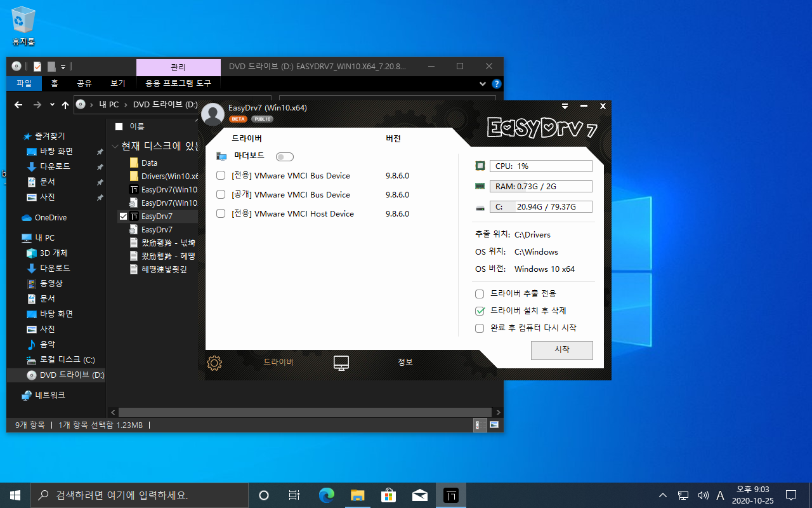Open Explorer quick access toolbar customize dropdown
The height and width of the screenshot is (508, 812).
point(63,67)
